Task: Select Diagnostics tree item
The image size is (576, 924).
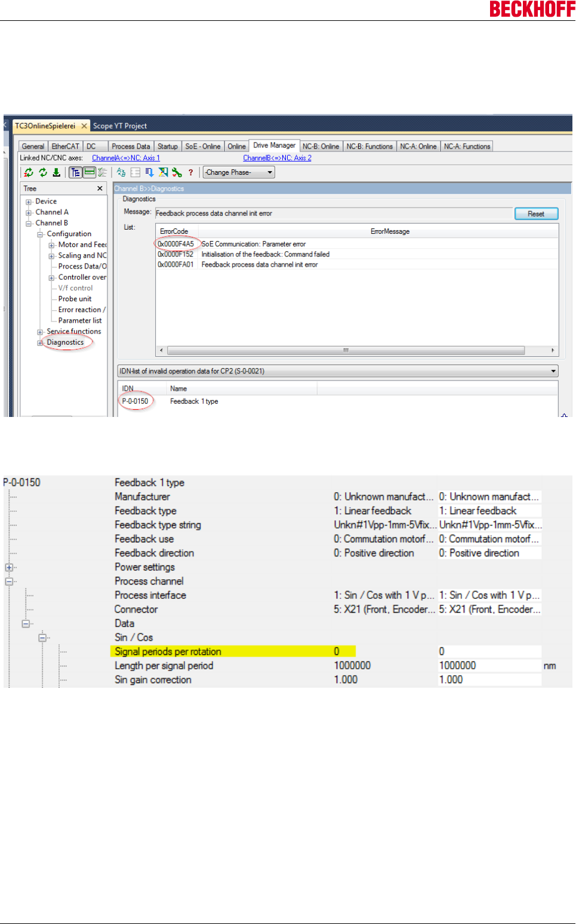Action: 65,342
